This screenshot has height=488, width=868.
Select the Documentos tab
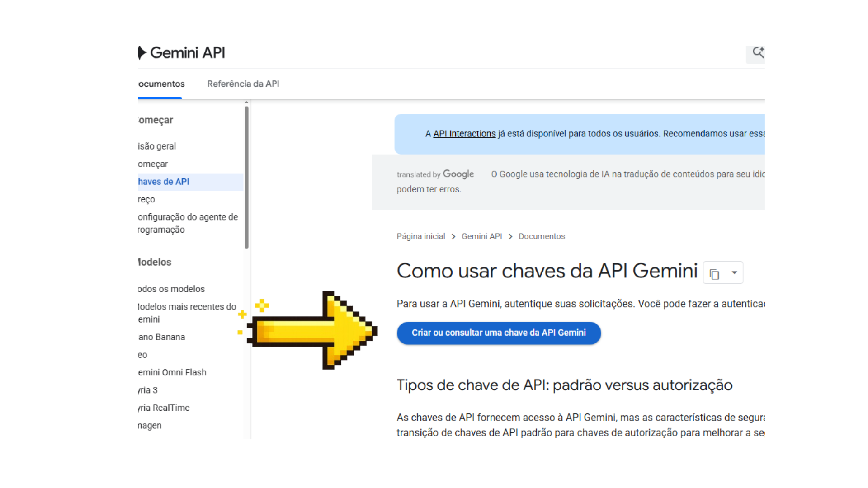click(x=161, y=84)
